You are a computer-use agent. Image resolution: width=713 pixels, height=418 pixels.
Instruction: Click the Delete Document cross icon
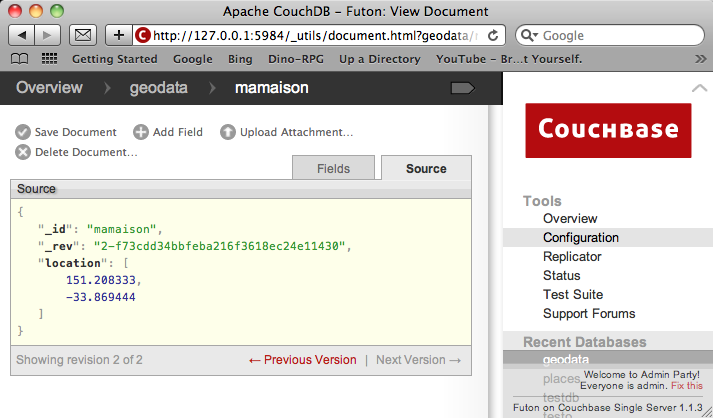pos(22,152)
